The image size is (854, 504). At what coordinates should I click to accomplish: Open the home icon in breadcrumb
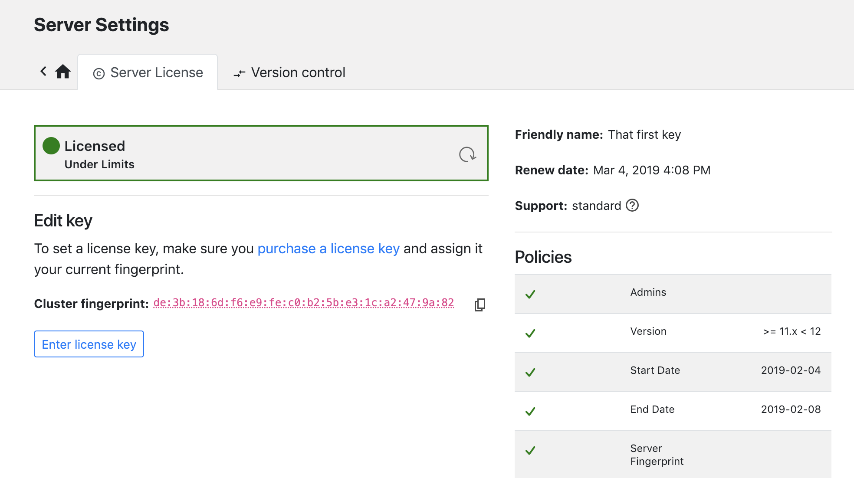click(x=63, y=72)
